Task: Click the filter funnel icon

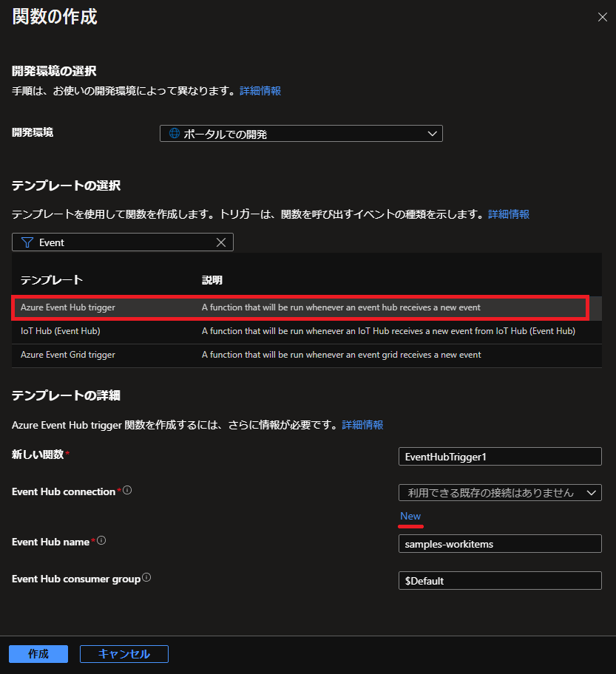Action: click(x=27, y=242)
